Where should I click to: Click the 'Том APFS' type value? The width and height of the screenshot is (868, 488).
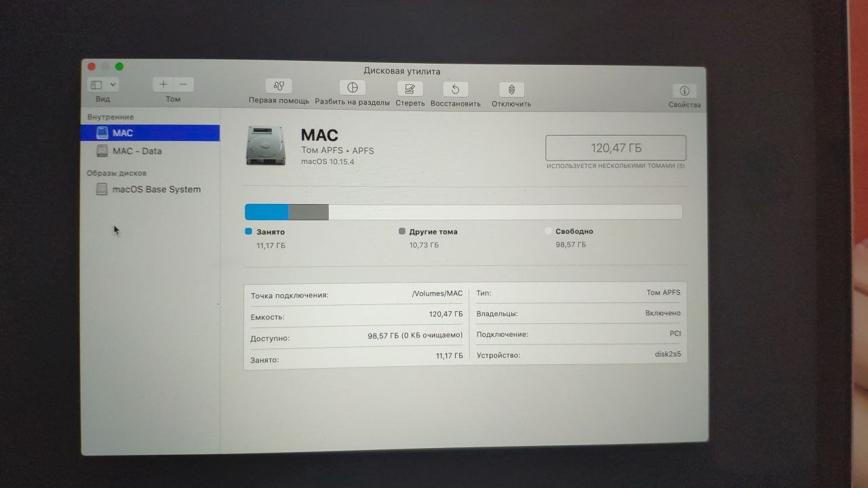click(663, 292)
